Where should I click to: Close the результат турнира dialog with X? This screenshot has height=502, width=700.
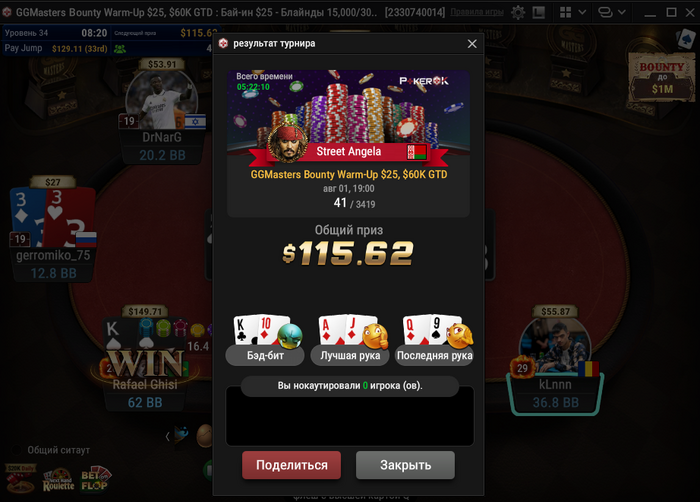(472, 44)
